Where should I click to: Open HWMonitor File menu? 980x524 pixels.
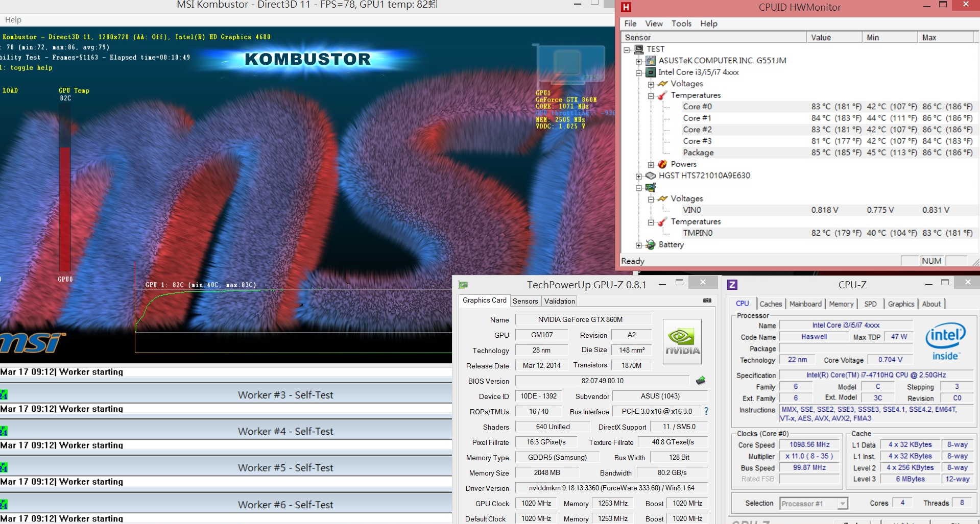coord(630,23)
